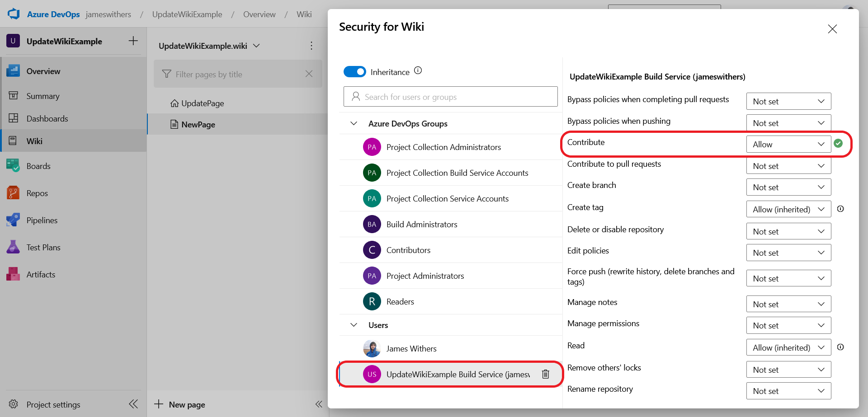Viewport: 868px width, 417px height.
Task: Open the Pipelines section icon
Action: tap(13, 220)
